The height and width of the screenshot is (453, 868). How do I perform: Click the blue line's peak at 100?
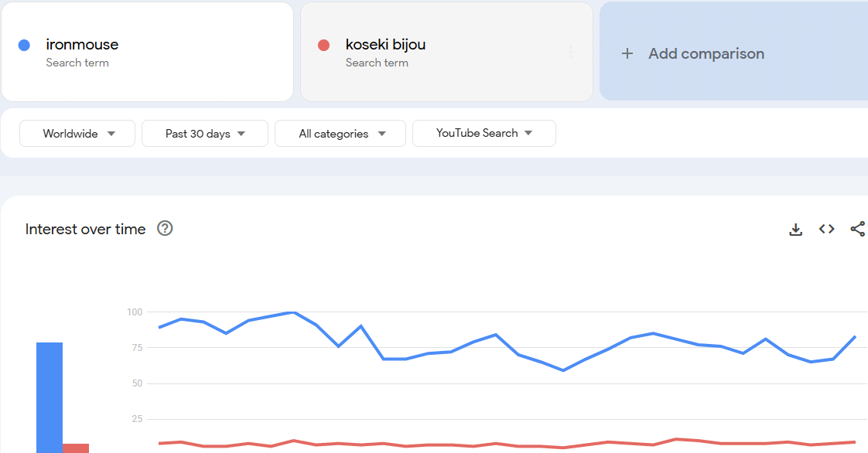click(x=292, y=312)
